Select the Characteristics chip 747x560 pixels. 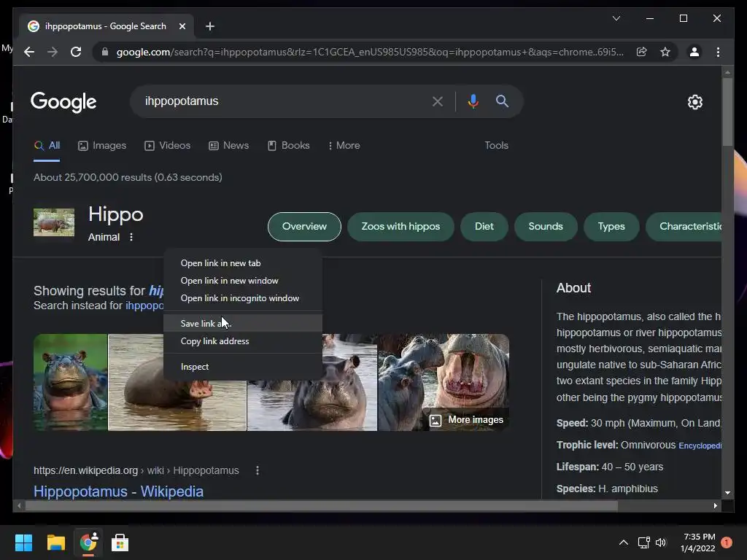click(x=684, y=227)
